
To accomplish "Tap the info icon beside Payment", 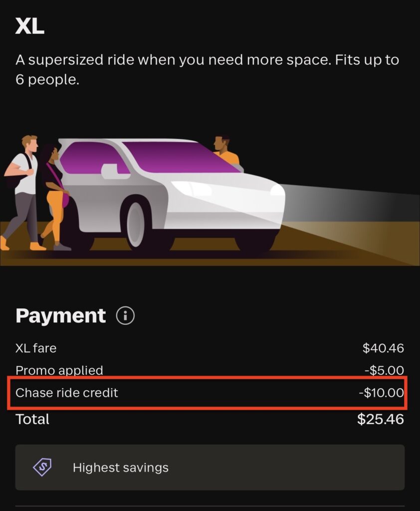I will click(x=125, y=316).
